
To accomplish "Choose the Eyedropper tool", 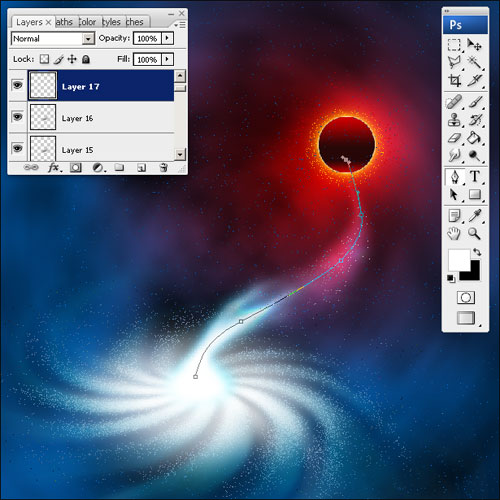I will 475,216.
